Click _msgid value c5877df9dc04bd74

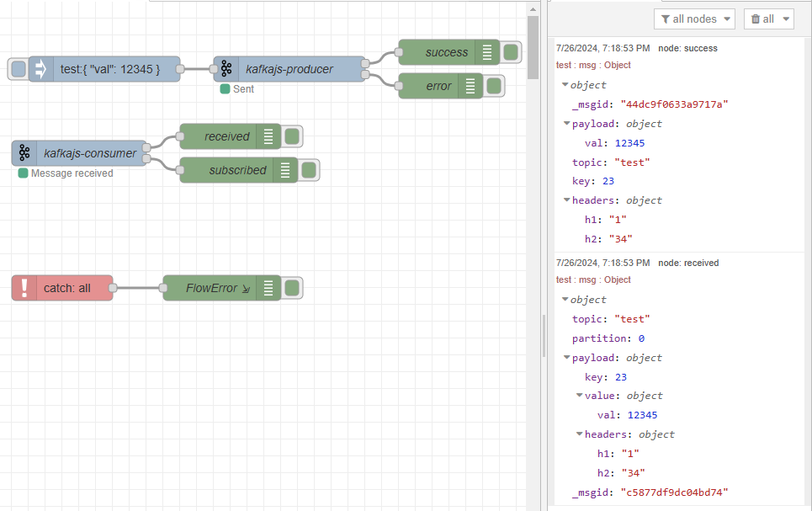(674, 492)
